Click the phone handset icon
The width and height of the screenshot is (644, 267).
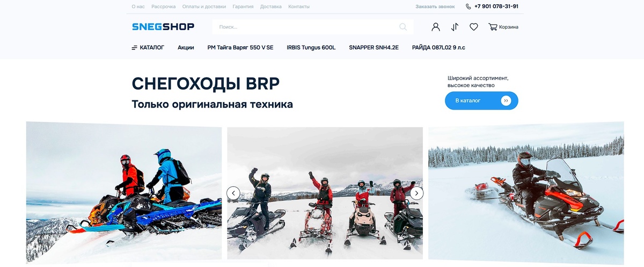click(469, 6)
